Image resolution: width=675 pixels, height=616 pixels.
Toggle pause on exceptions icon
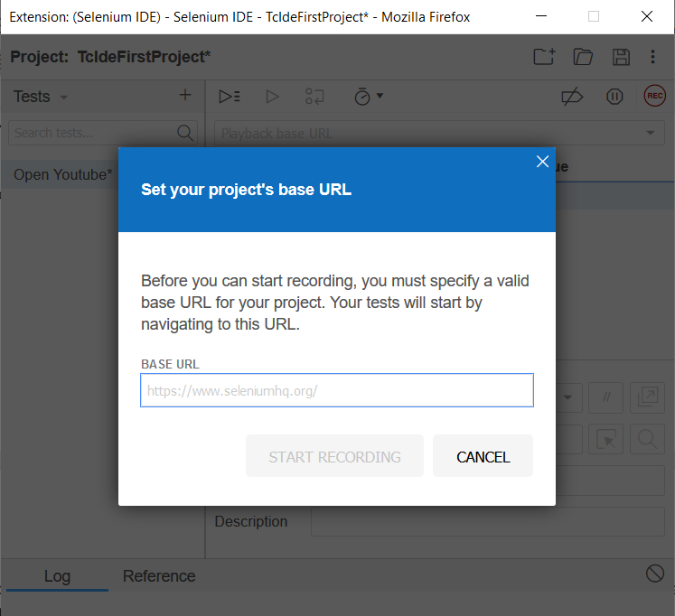[x=614, y=97]
